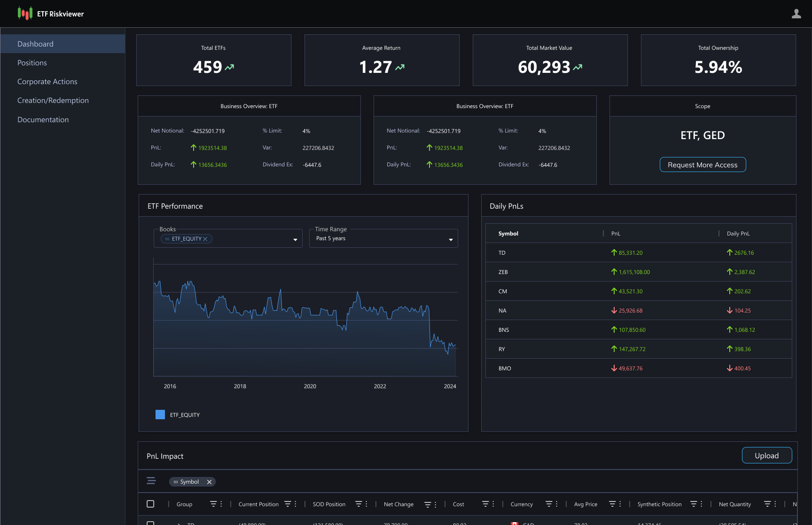The image size is (812, 525).
Task: Open Corporate Actions page
Action: (47, 82)
